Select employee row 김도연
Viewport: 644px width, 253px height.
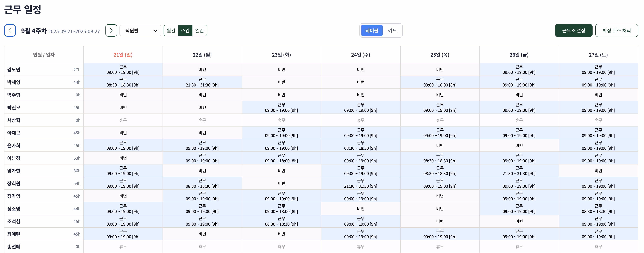[14, 70]
